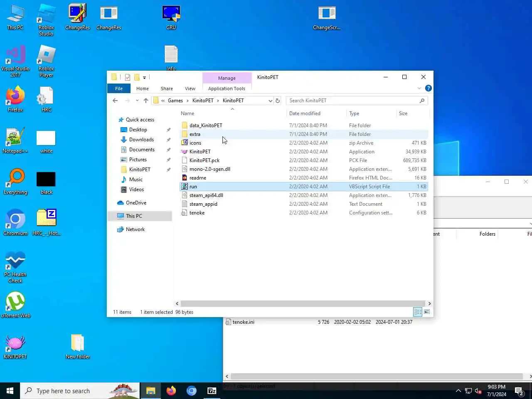The width and height of the screenshot is (532, 399).
Task: Launch Firefox from the desktop
Action: [x=15, y=99]
